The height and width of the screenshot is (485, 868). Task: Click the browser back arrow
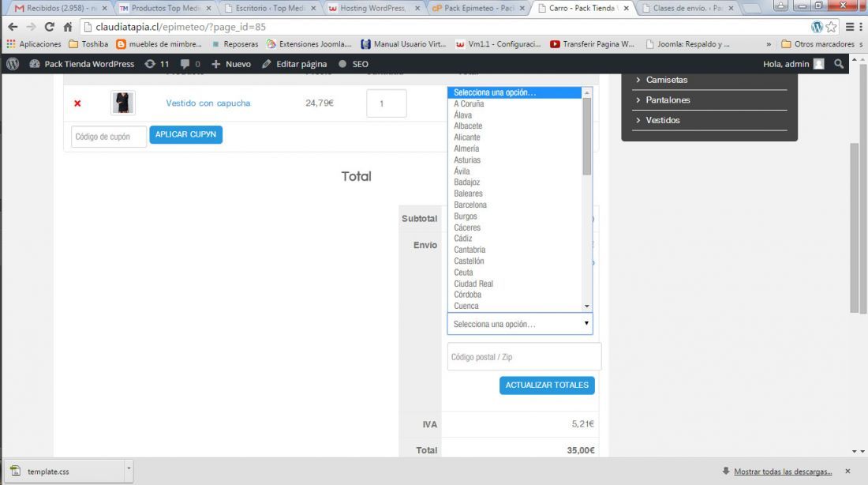point(13,27)
